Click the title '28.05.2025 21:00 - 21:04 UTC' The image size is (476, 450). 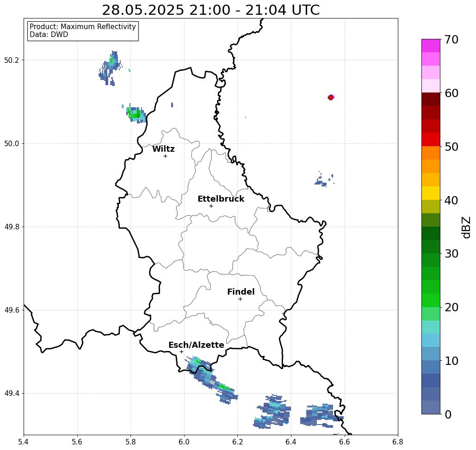[x=210, y=10]
